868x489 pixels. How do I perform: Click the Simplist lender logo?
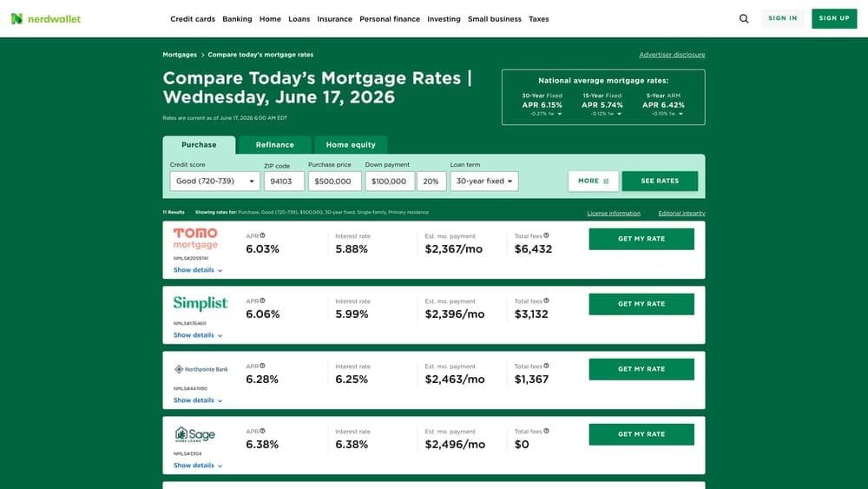(201, 303)
